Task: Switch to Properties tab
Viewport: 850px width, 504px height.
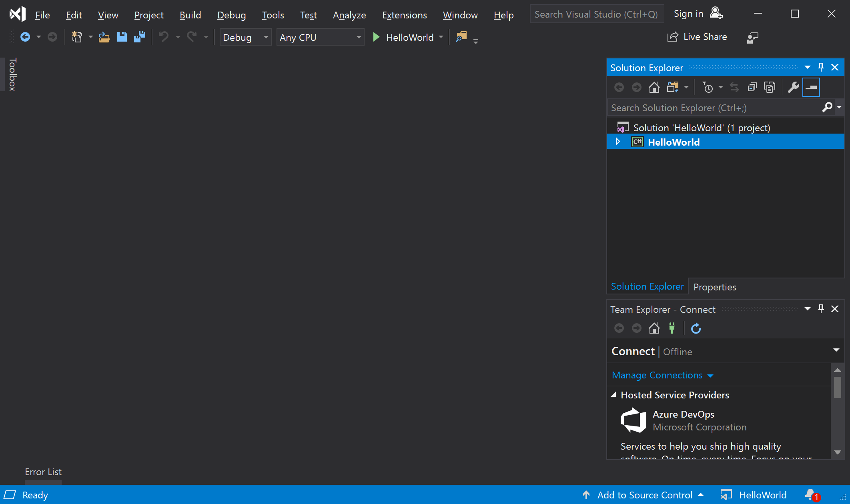Action: click(x=715, y=287)
